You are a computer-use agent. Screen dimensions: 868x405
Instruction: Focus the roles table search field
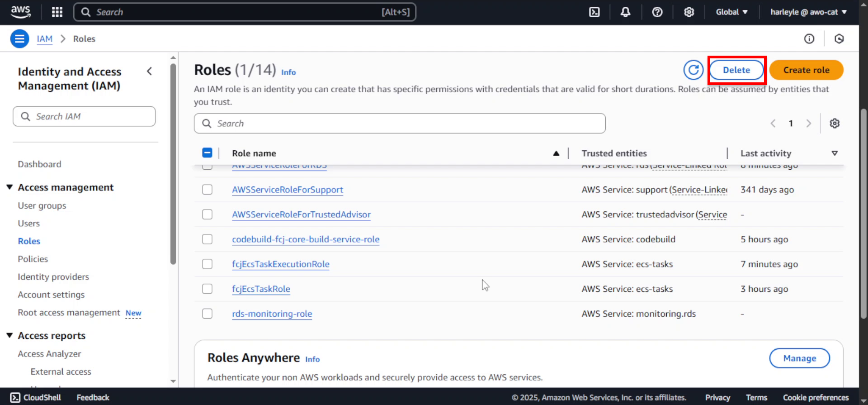point(400,124)
